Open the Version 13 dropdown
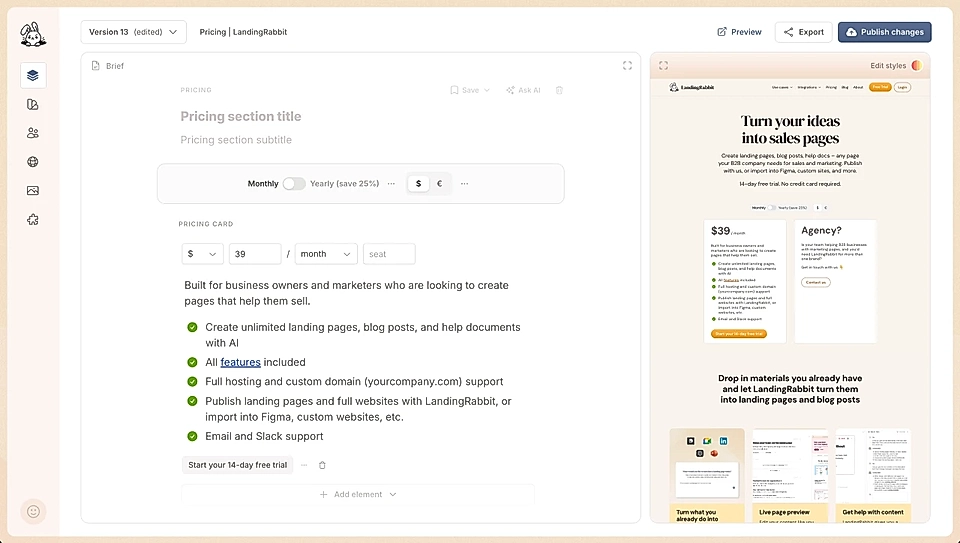960x543 pixels. pos(133,32)
